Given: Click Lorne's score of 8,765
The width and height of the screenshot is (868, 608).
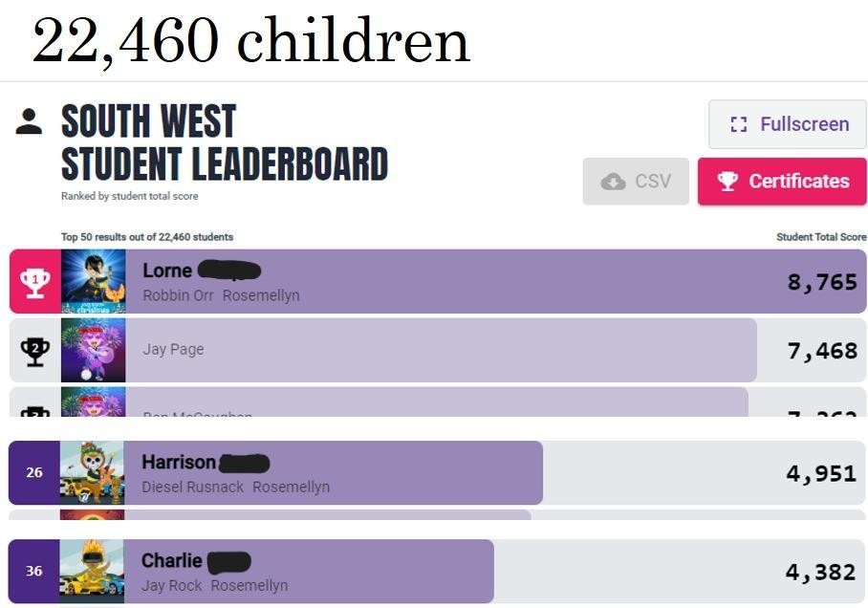Looking at the screenshot, I should tap(821, 282).
